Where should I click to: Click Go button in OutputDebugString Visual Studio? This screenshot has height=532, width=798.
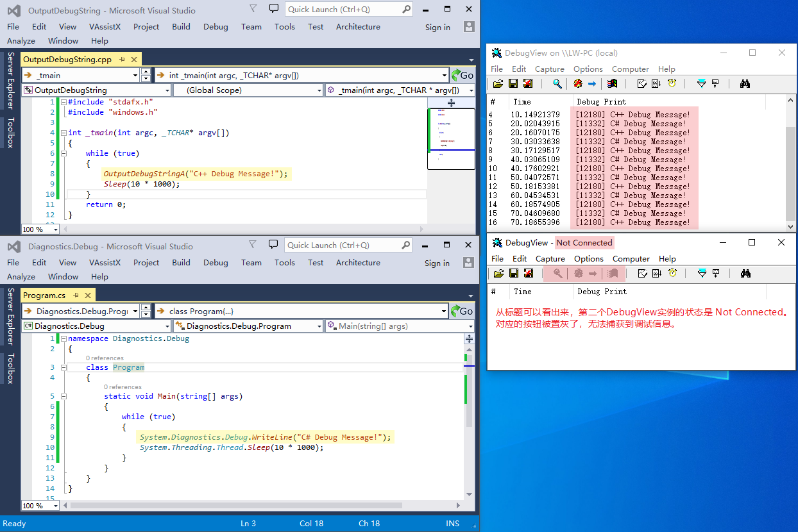click(463, 75)
